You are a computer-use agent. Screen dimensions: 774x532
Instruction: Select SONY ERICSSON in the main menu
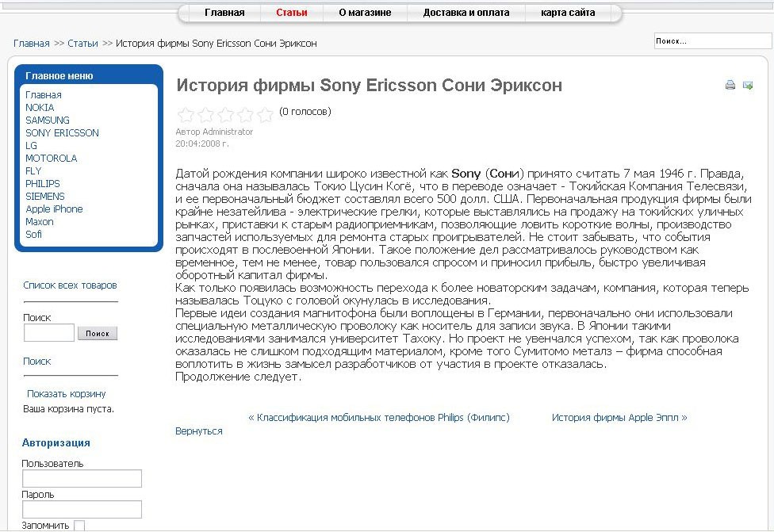click(62, 132)
